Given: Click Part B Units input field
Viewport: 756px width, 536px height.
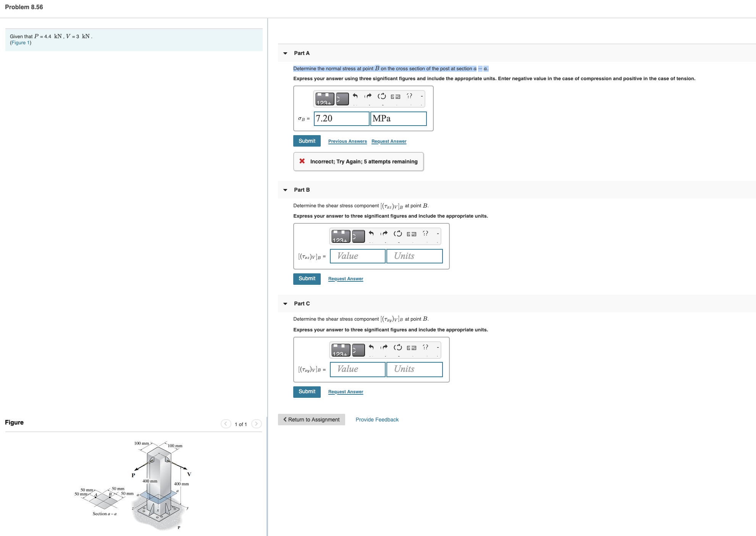Looking at the screenshot, I should tap(414, 256).
